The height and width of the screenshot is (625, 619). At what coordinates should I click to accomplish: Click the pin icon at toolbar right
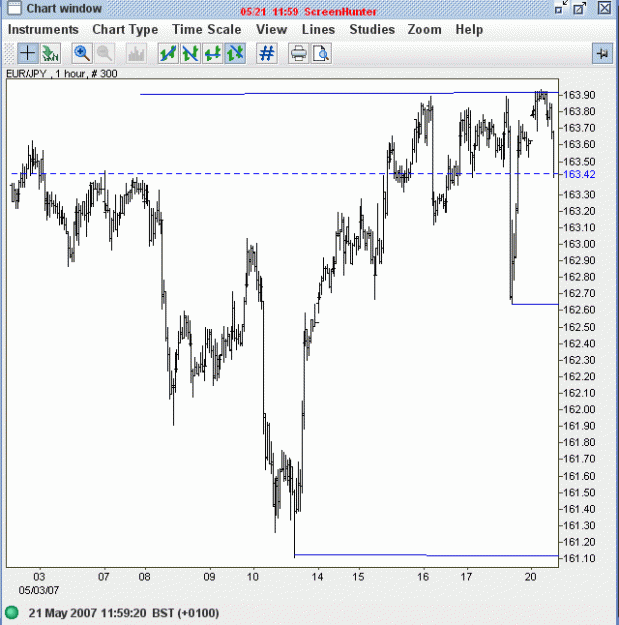602,53
